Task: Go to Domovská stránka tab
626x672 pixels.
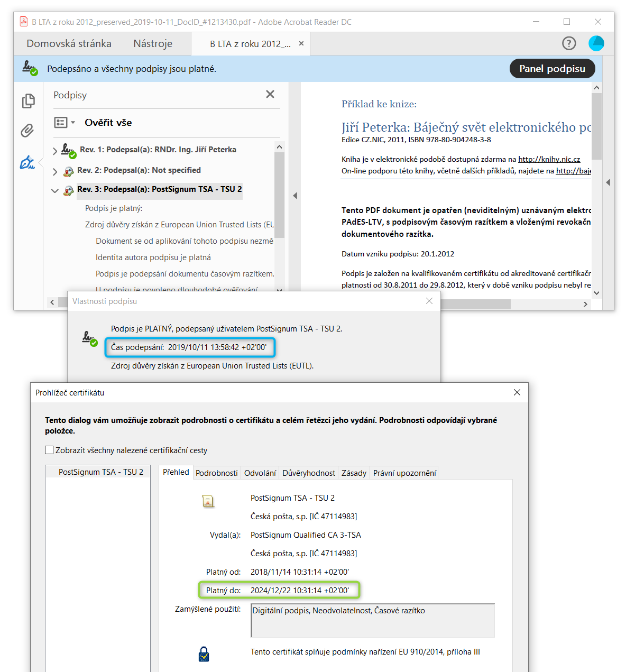Action: click(x=69, y=43)
